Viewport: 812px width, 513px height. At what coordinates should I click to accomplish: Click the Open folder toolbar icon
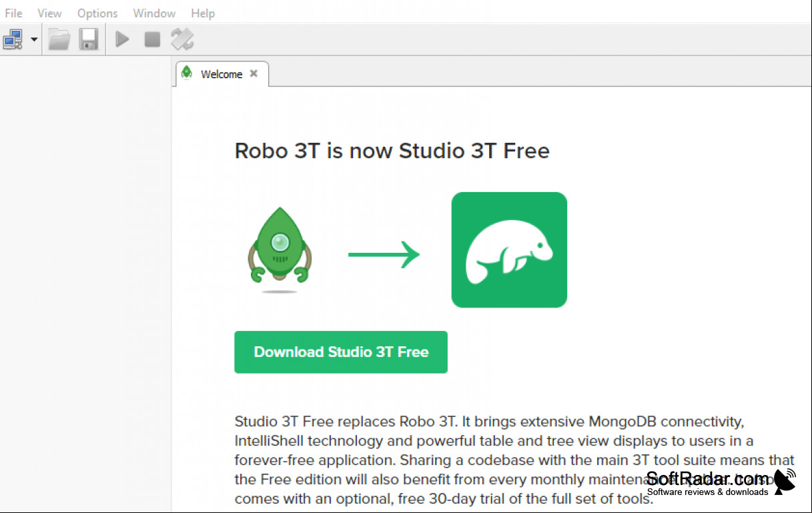coord(59,39)
